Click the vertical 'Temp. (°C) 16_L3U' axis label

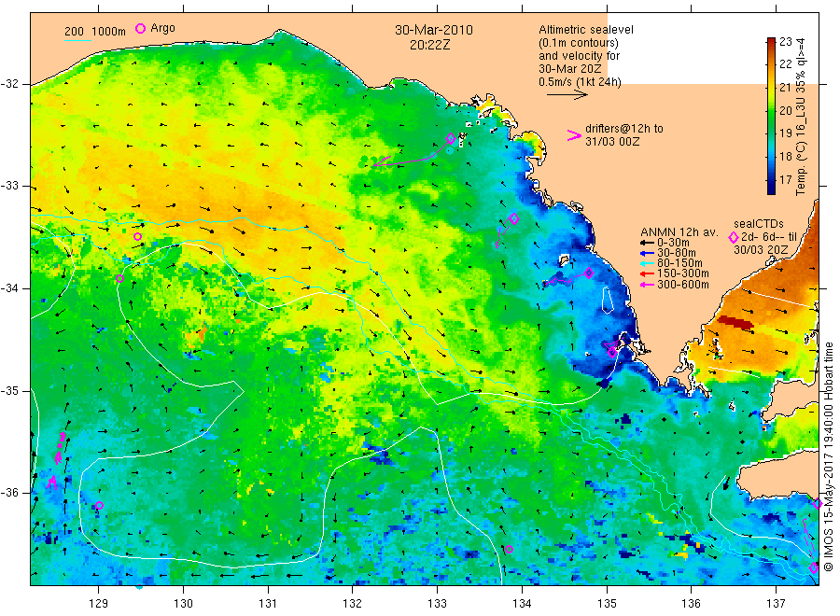(x=801, y=117)
